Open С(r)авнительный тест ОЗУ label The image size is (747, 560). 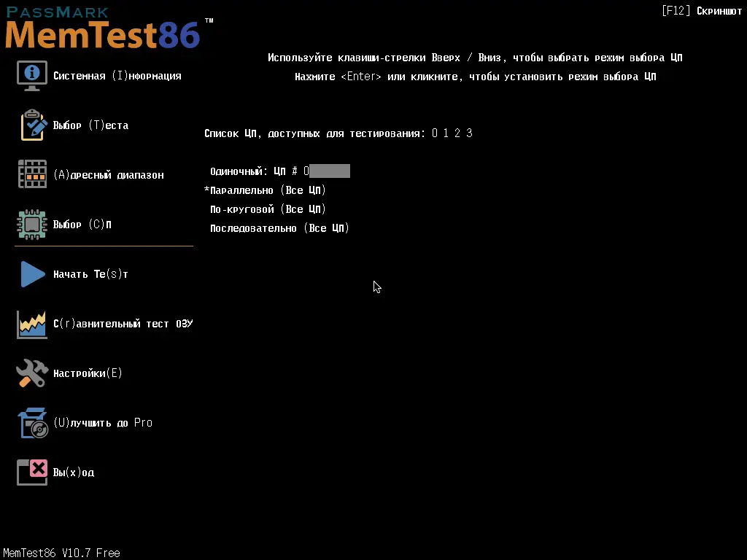tap(123, 324)
